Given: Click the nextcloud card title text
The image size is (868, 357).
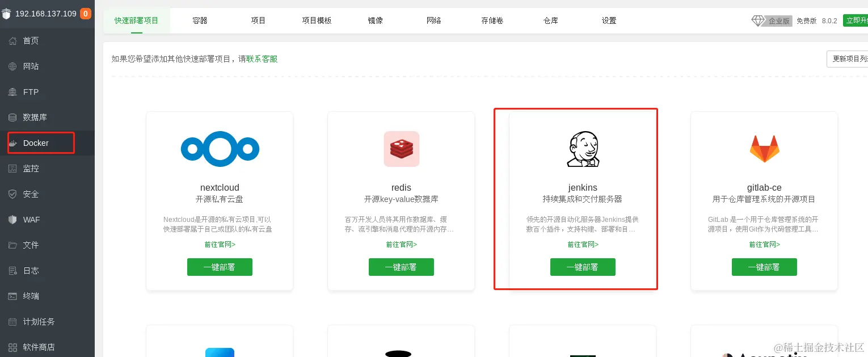Looking at the screenshot, I should (220, 188).
